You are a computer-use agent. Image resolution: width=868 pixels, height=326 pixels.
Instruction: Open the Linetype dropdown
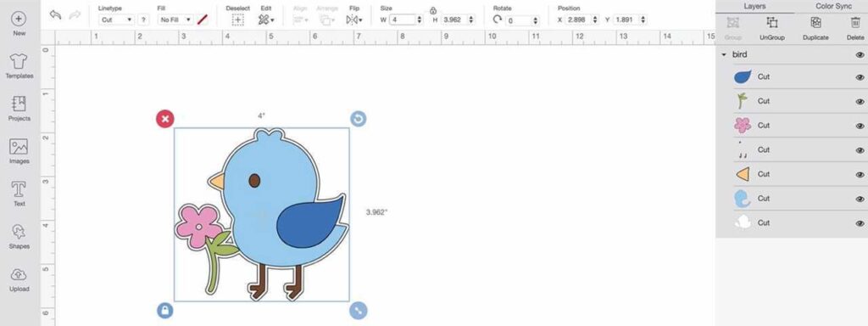pos(117,20)
